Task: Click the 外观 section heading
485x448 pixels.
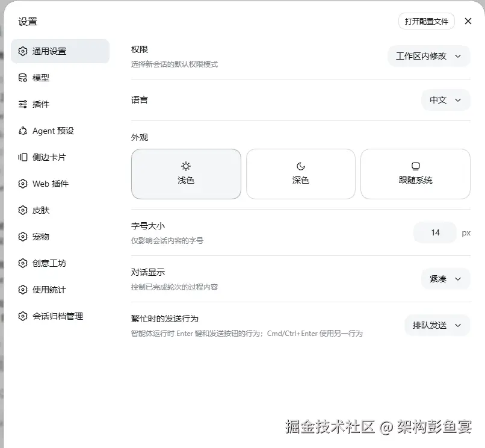Action: pos(140,137)
